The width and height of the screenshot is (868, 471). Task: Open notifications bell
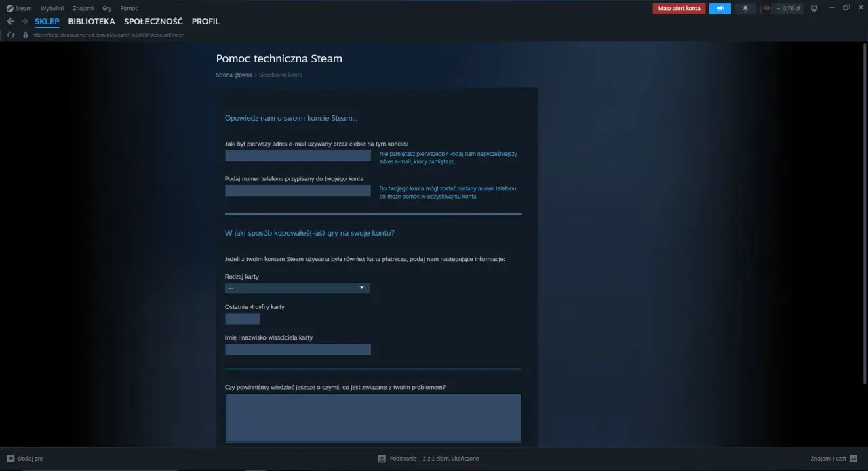point(745,9)
